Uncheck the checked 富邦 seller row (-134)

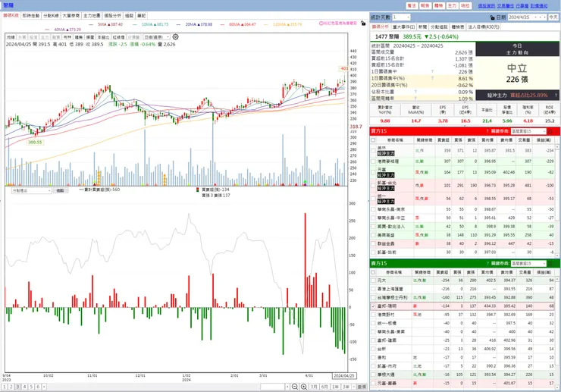click(373, 306)
